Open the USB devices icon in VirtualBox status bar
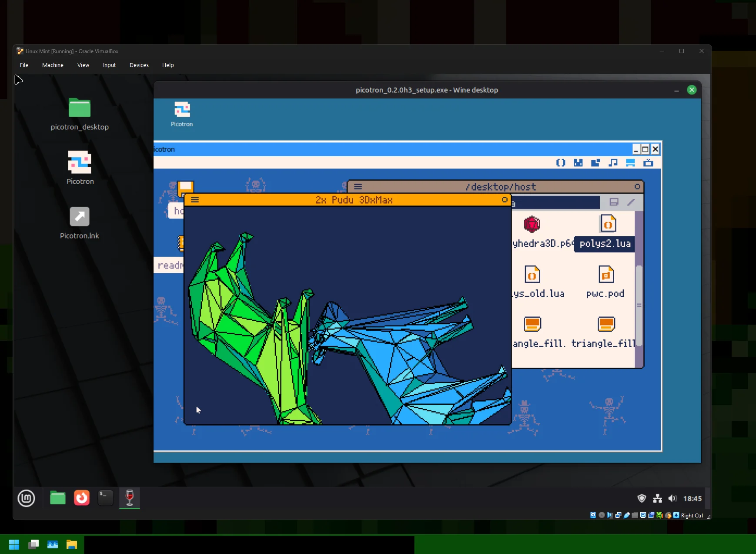 [627, 515]
